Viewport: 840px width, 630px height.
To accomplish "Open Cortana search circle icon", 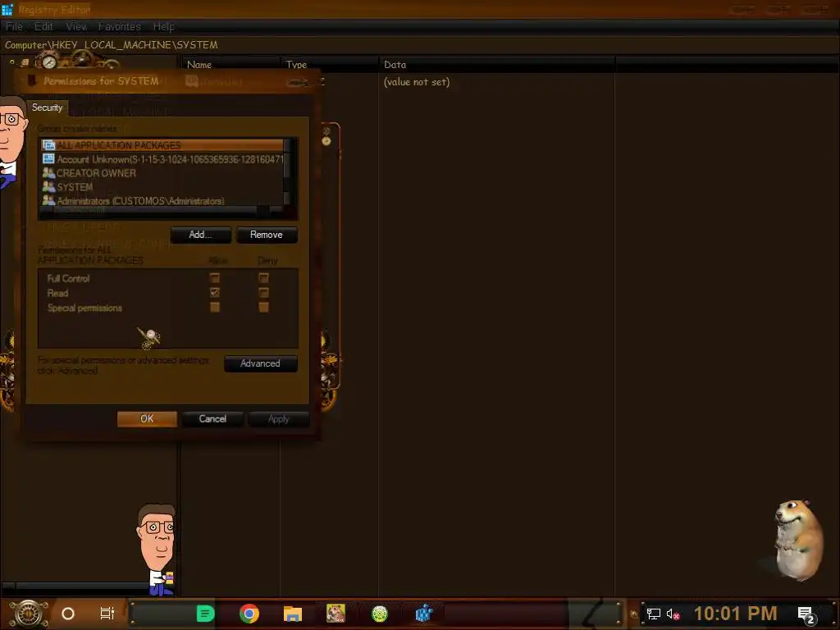I will pyautogui.click(x=68, y=614).
